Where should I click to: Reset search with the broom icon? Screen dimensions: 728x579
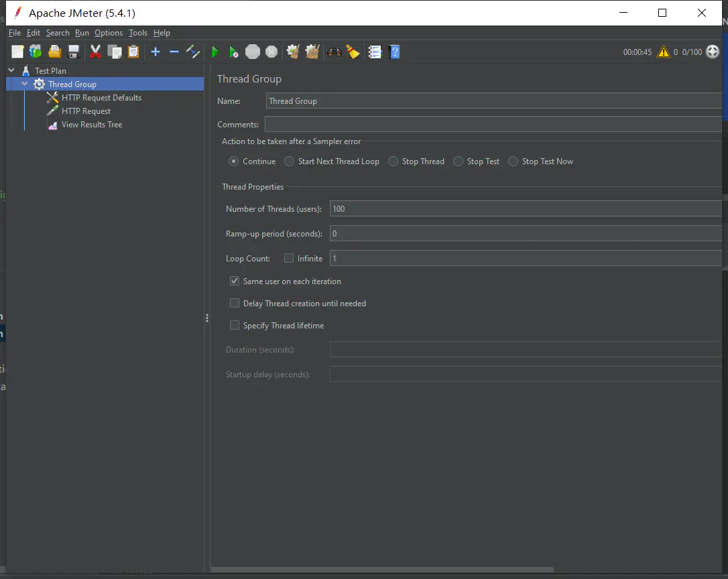point(353,52)
